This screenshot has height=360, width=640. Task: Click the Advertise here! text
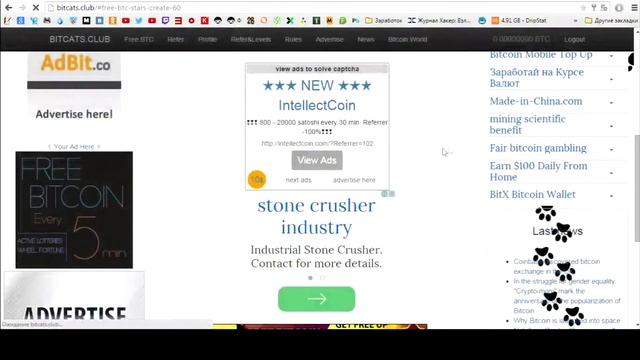[74, 114]
